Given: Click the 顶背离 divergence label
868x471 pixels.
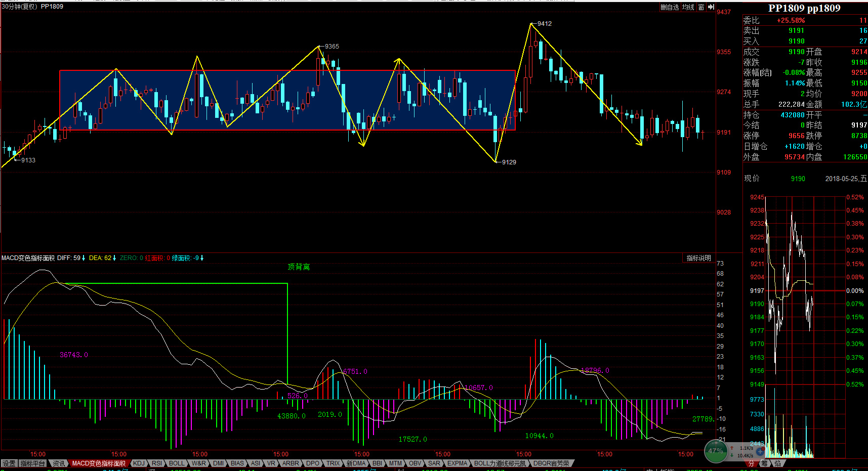Looking at the screenshot, I should pyautogui.click(x=299, y=267).
